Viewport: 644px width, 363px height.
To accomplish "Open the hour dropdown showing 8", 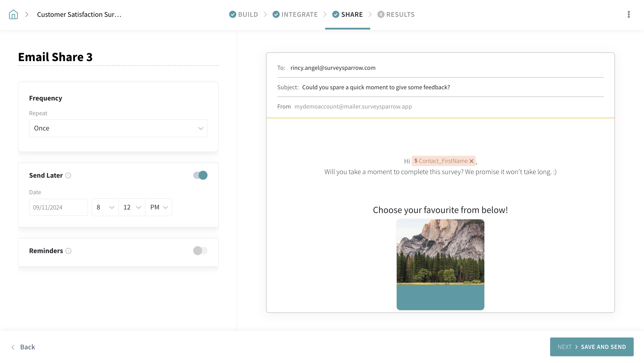I will (105, 207).
